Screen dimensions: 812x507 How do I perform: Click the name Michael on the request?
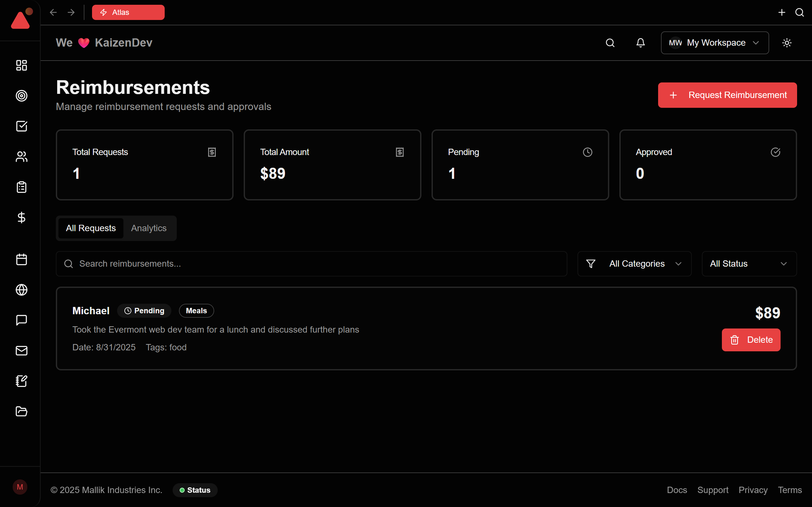pyautogui.click(x=91, y=311)
